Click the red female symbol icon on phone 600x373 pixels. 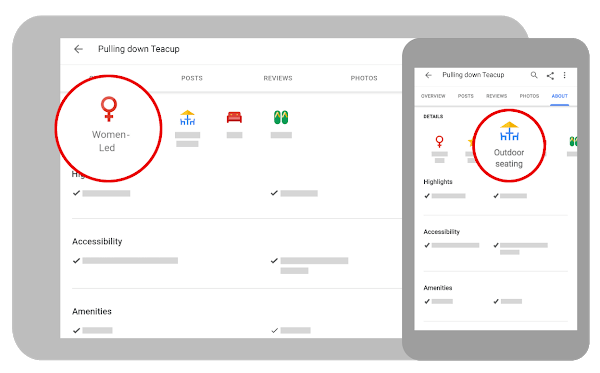click(439, 142)
